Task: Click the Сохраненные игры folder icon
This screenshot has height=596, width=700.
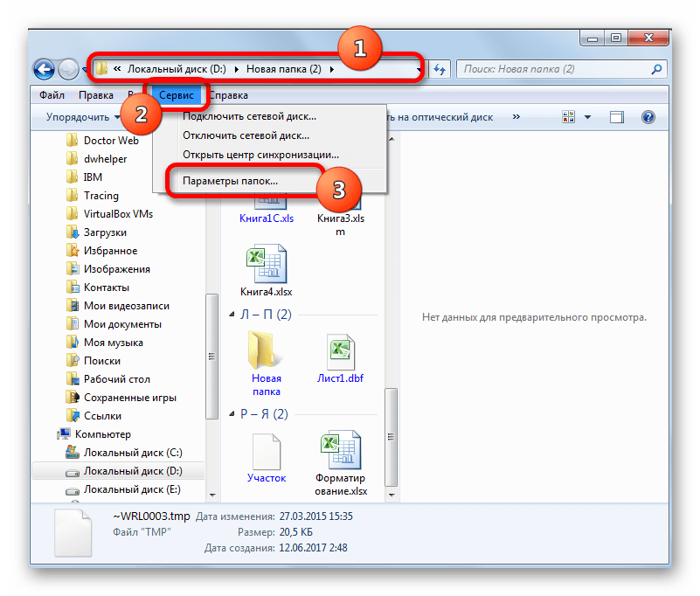Action: (x=72, y=398)
